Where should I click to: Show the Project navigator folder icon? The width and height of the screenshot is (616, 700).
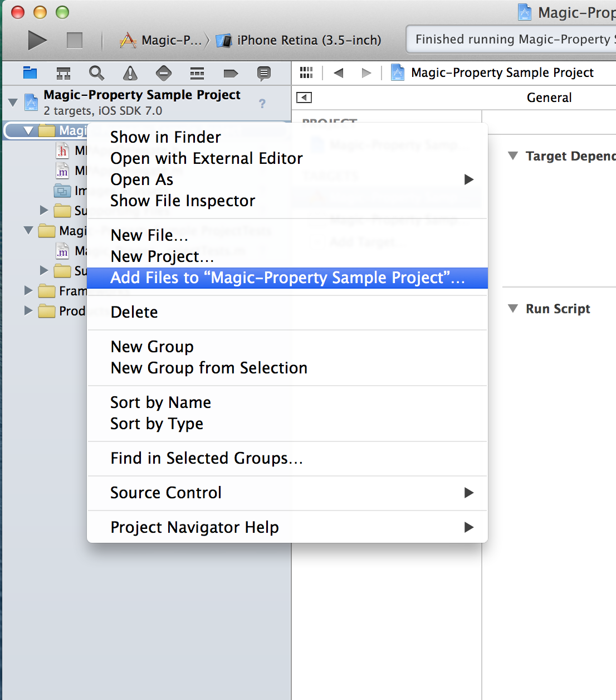[30, 73]
